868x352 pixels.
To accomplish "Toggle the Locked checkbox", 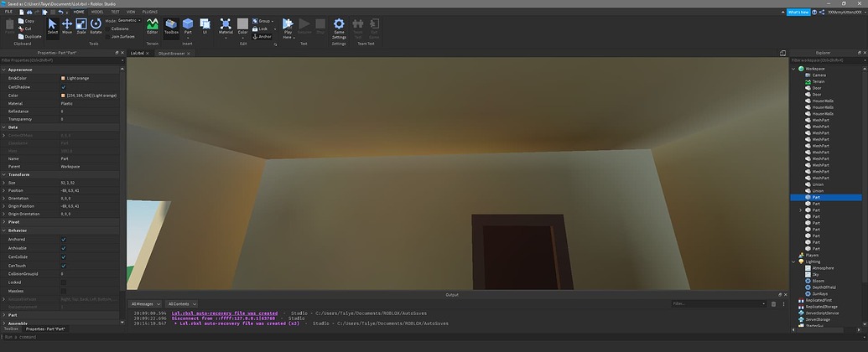I will (x=64, y=282).
